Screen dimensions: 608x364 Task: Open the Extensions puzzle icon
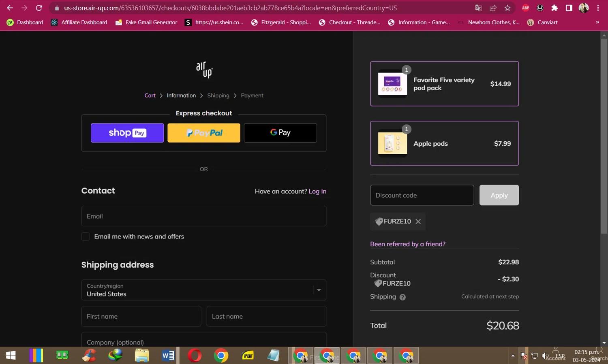pos(554,8)
